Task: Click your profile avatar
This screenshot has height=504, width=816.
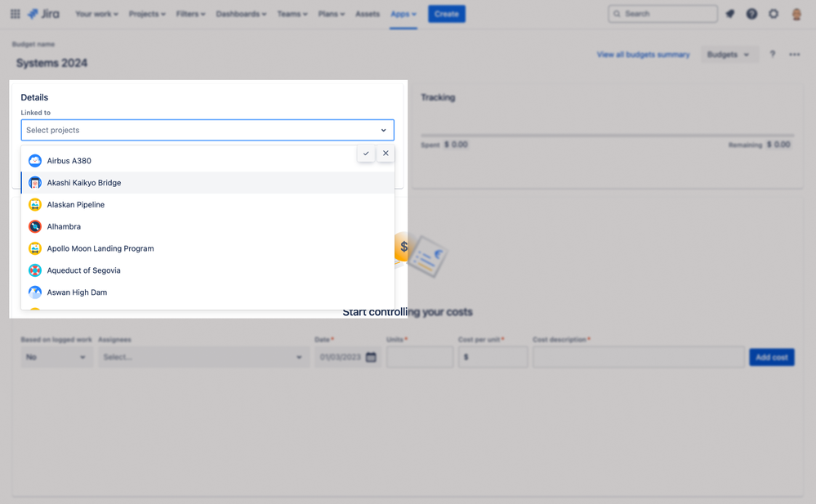Action: (795, 13)
